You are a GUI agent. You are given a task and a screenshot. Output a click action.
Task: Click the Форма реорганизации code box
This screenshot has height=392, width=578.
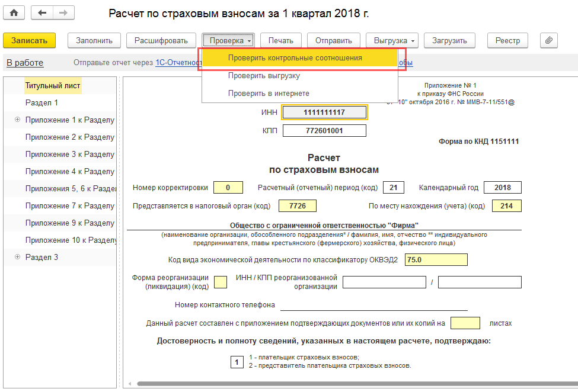pos(221,282)
